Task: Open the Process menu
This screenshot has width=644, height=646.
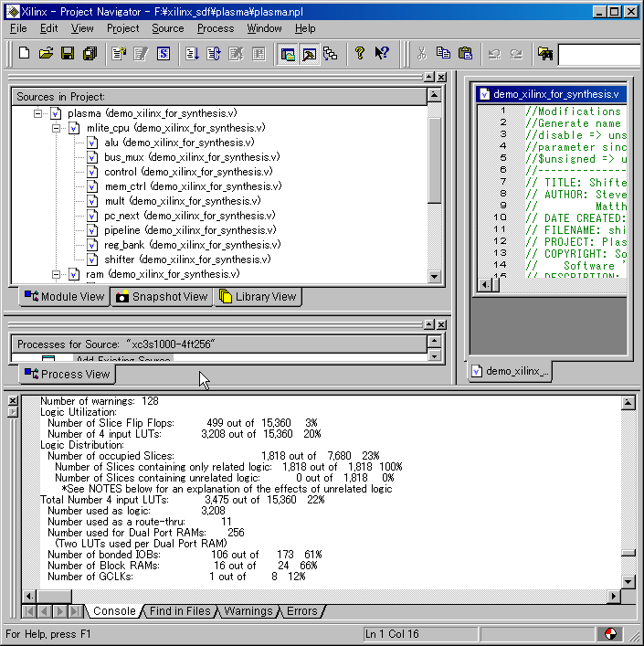Action: point(216,28)
